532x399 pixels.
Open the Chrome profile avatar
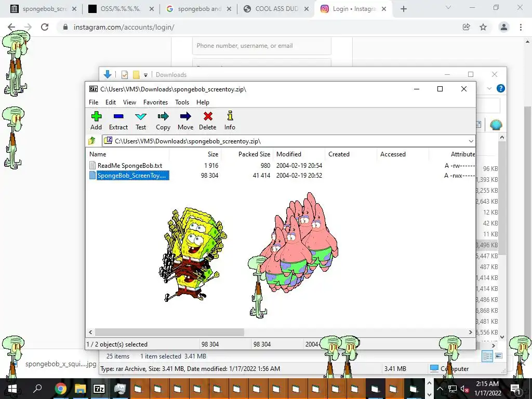[x=504, y=27]
